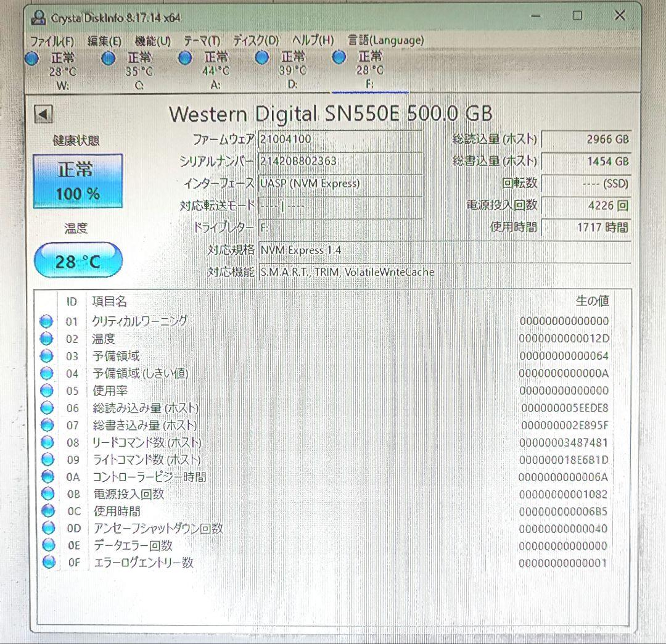This screenshot has height=644, width=666.
Task: Close the CrystalDiskInfo window
Action: [x=620, y=15]
